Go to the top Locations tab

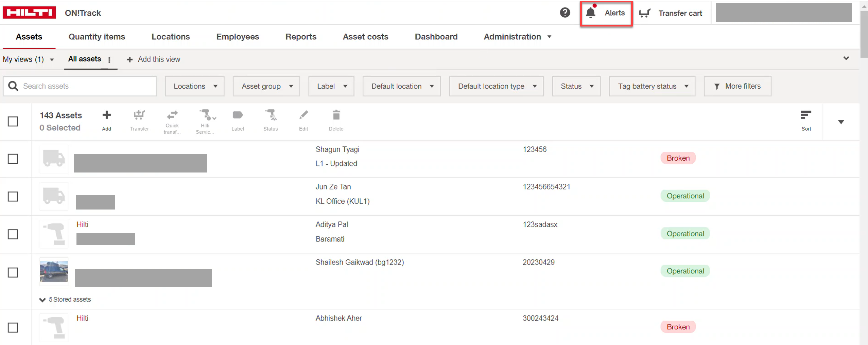171,37
